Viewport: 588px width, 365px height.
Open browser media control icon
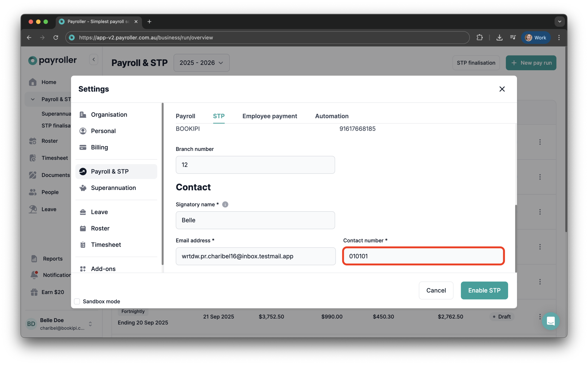[x=513, y=37]
